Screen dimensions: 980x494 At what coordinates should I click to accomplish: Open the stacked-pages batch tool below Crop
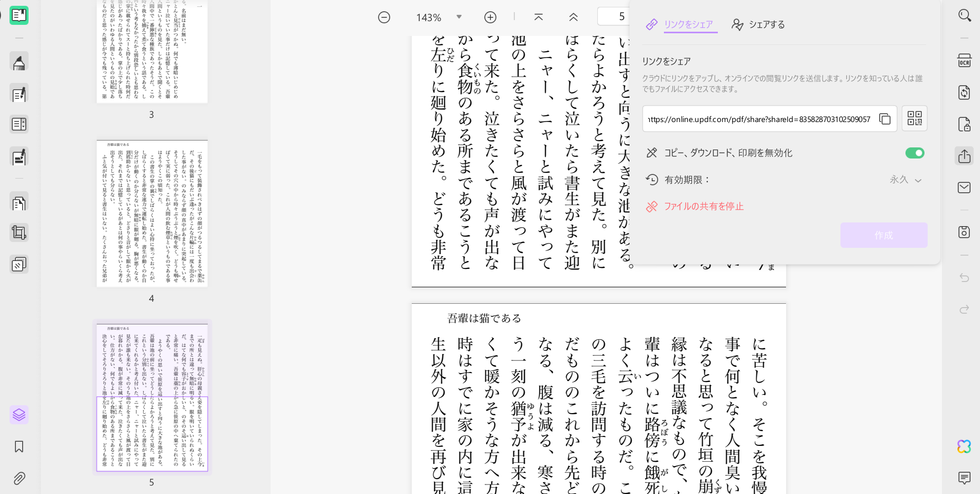[19, 264]
